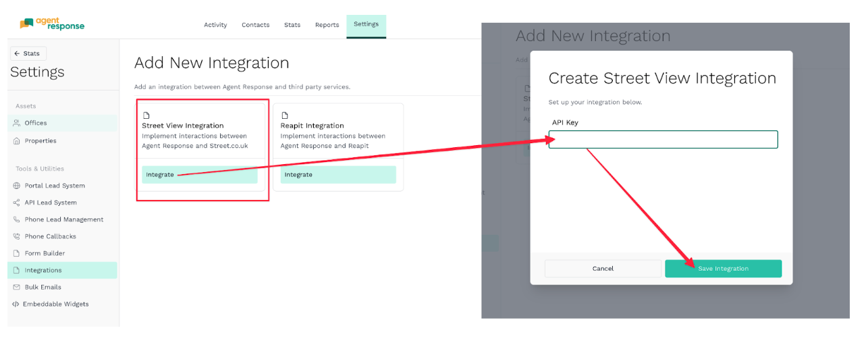Click the Bulk Emails envelope icon
Image resolution: width=868 pixels, height=343 pixels.
coord(17,287)
